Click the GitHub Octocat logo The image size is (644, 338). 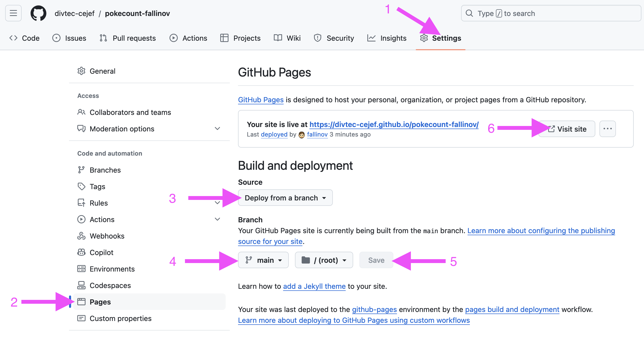coord(38,13)
